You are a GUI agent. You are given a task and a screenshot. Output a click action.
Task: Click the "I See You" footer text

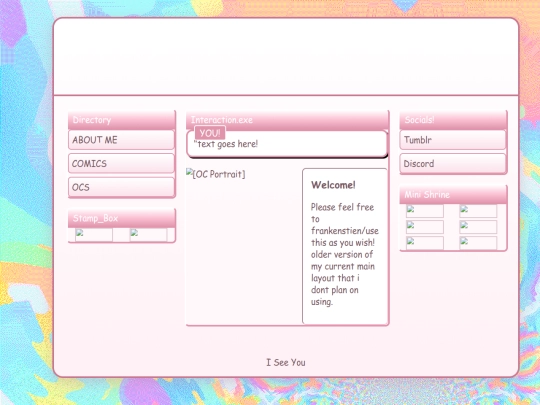[x=286, y=362]
